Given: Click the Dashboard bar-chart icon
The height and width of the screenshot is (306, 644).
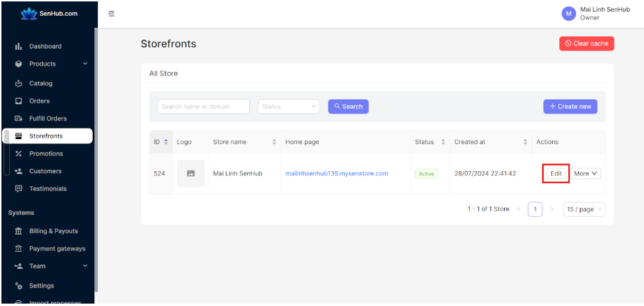Looking at the screenshot, I should (19, 46).
